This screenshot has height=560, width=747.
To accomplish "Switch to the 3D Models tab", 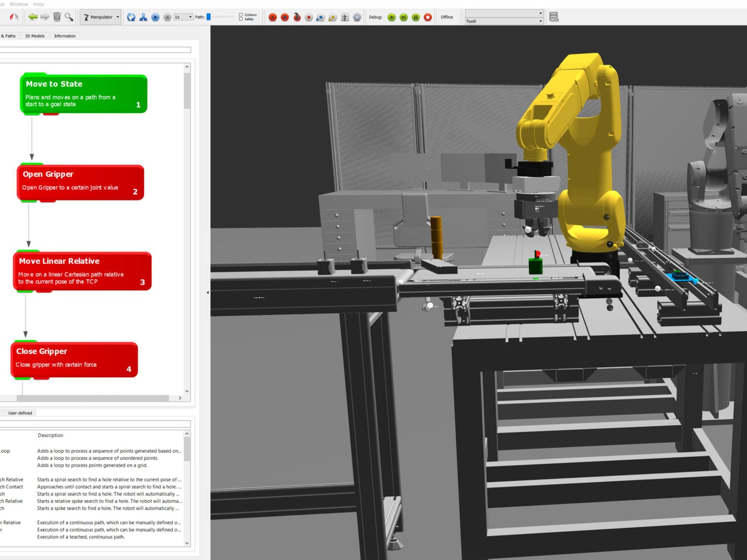I will (35, 36).
